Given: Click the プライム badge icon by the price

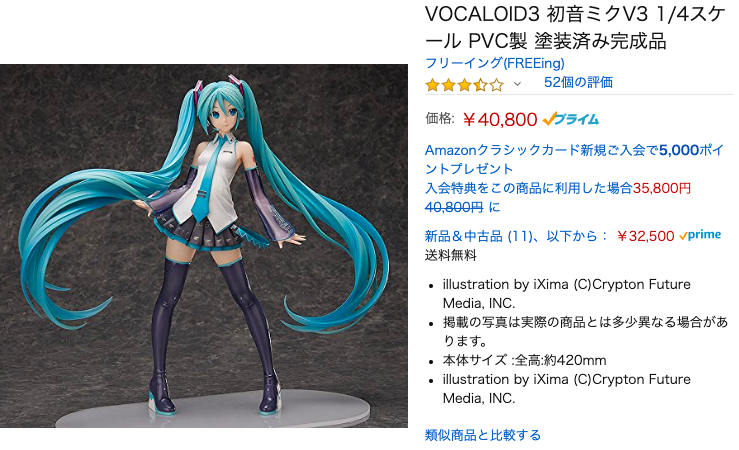Looking at the screenshot, I should click(570, 119).
